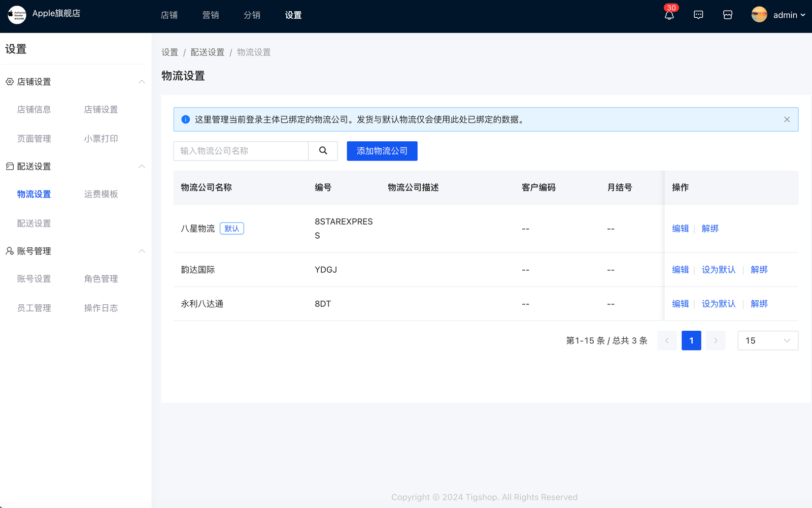Click the 添加物流公司 button
Image resolution: width=812 pixels, height=508 pixels.
point(382,151)
